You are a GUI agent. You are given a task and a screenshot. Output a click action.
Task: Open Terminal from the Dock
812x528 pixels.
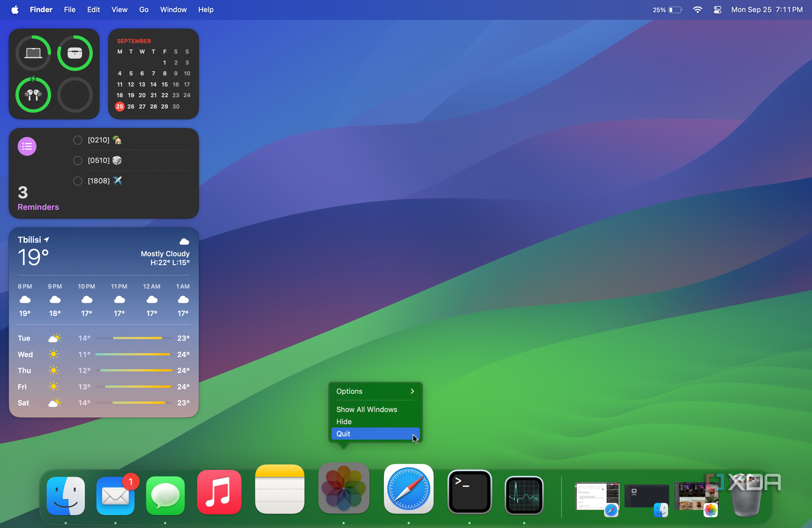click(469, 492)
